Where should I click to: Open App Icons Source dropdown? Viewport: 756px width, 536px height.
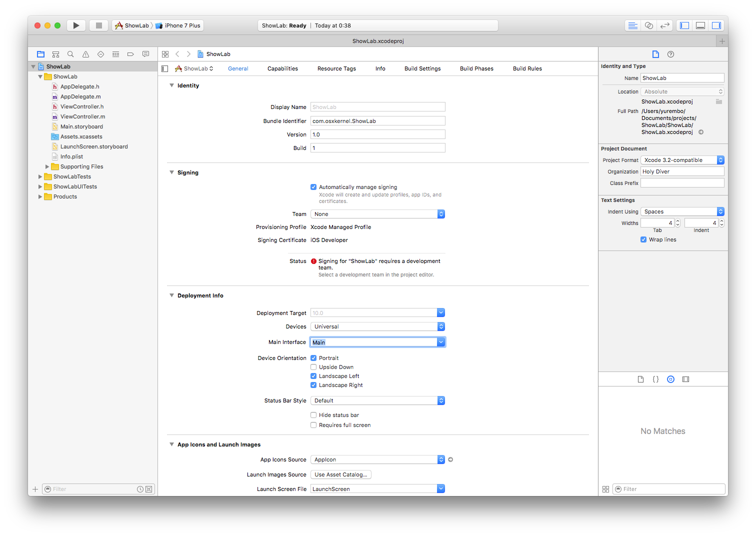coord(377,459)
